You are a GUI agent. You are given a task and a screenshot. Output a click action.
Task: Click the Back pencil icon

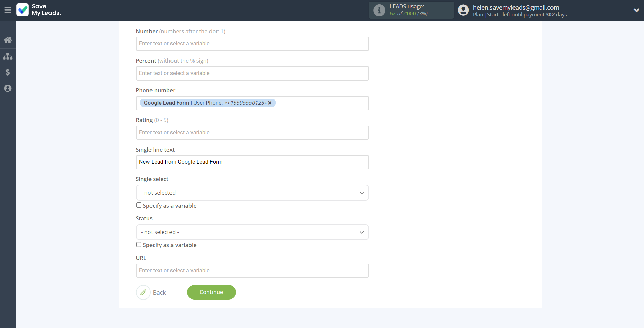[143, 292]
